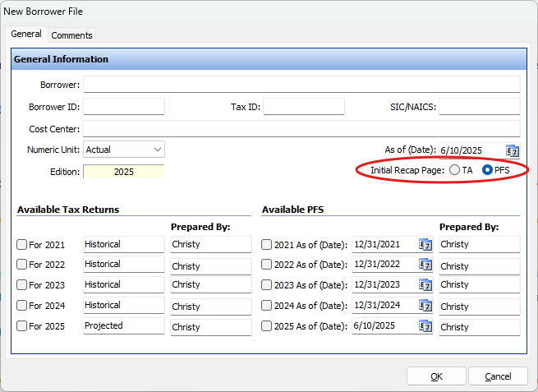Select the General tab
538x392 pixels.
point(26,34)
